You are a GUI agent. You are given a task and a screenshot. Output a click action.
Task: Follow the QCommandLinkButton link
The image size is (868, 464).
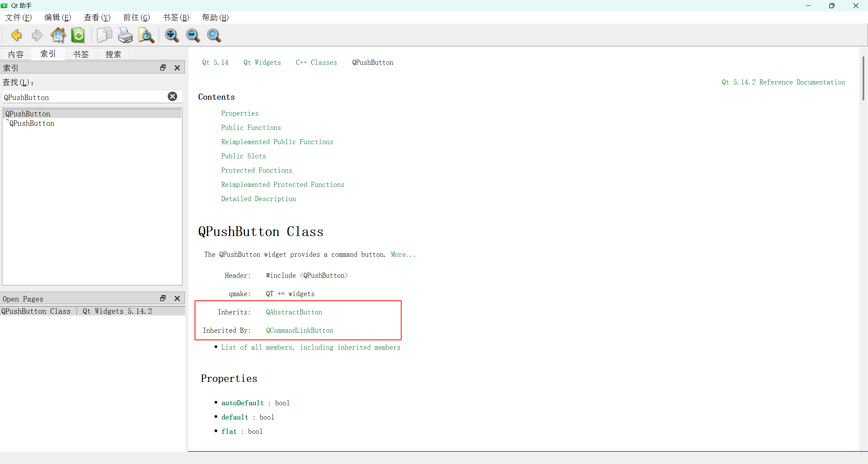[x=299, y=330]
